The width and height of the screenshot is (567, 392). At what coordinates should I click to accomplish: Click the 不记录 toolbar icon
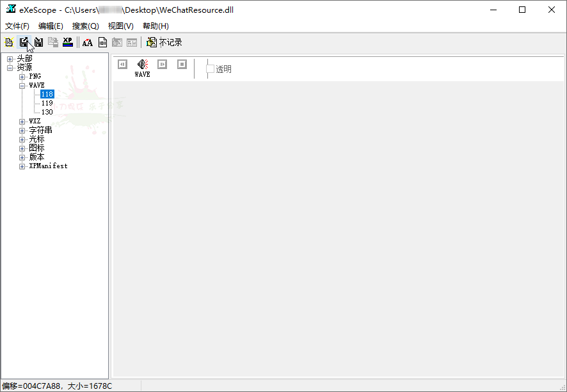coord(150,42)
